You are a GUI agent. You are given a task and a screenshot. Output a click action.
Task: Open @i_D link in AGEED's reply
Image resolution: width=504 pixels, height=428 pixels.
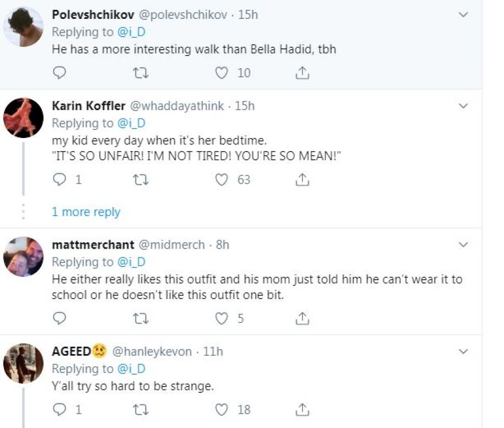[131, 368]
